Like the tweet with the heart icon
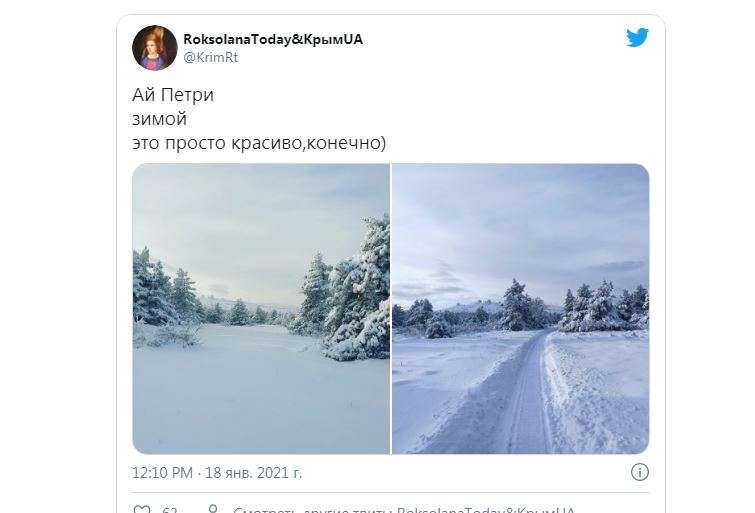The image size is (755, 513). coord(141,509)
